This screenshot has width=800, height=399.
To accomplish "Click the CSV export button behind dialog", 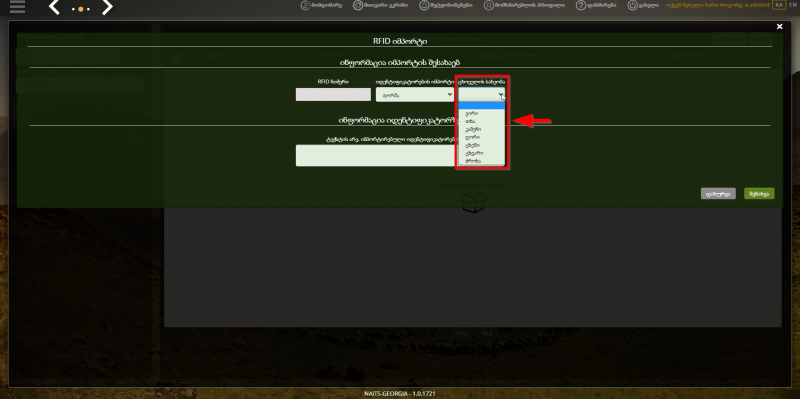I will coord(461,333).
